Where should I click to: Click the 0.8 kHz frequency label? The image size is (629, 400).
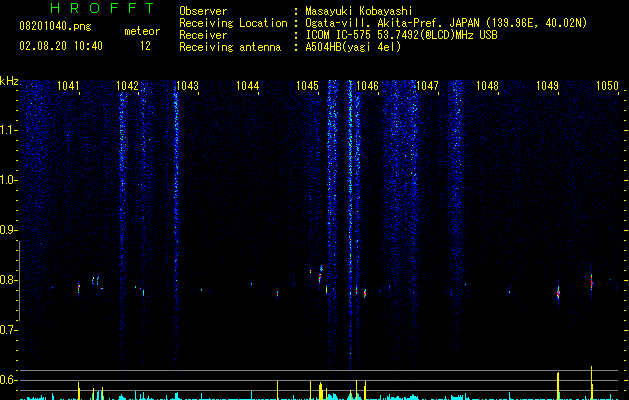click(8, 280)
